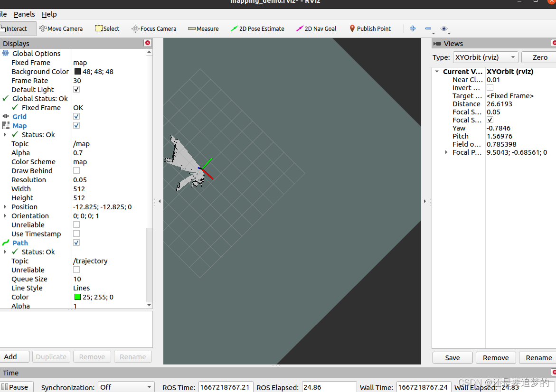
Task: Use the Publish Point tool
Action: [x=370, y=28]
